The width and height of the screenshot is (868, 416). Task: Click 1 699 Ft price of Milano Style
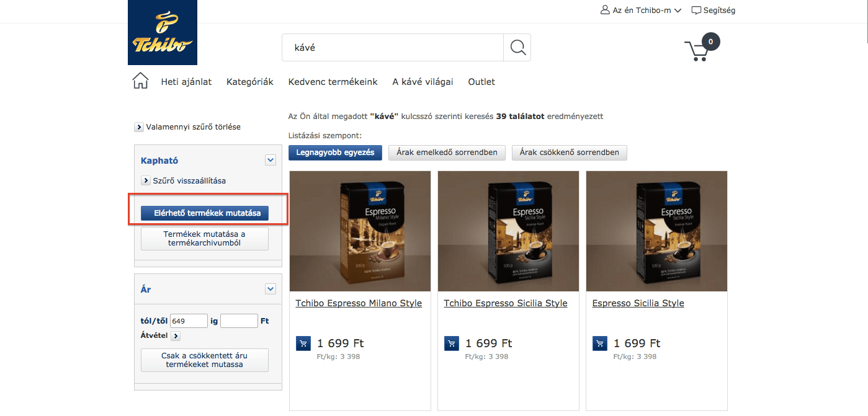pos(341,343)
